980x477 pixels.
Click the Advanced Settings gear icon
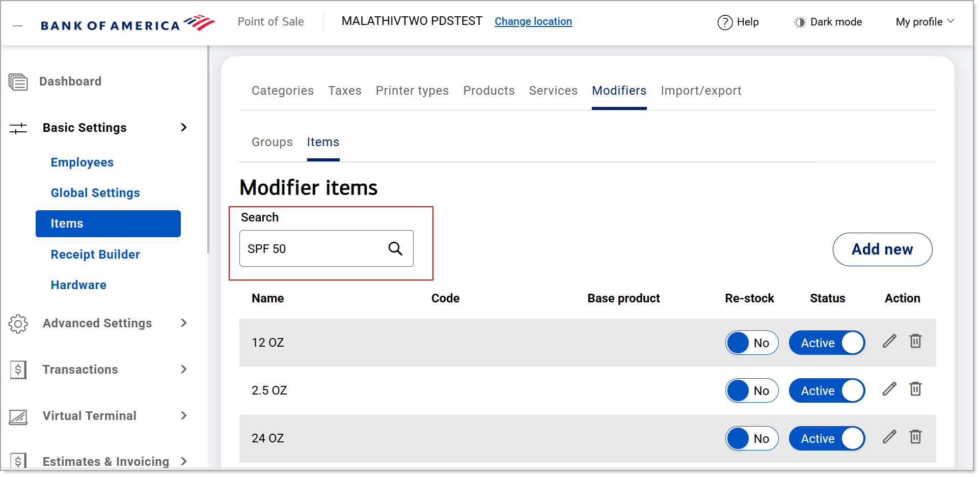18,324
